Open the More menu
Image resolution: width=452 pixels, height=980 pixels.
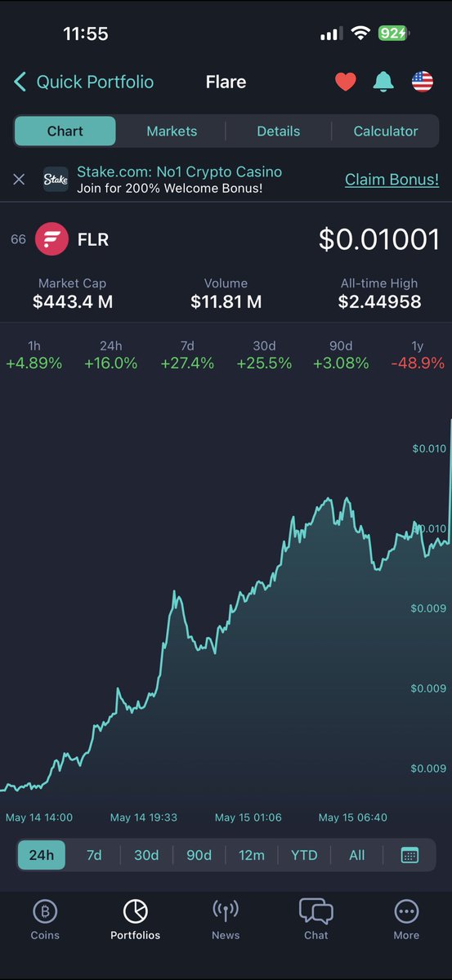click(x=406, y=920)
